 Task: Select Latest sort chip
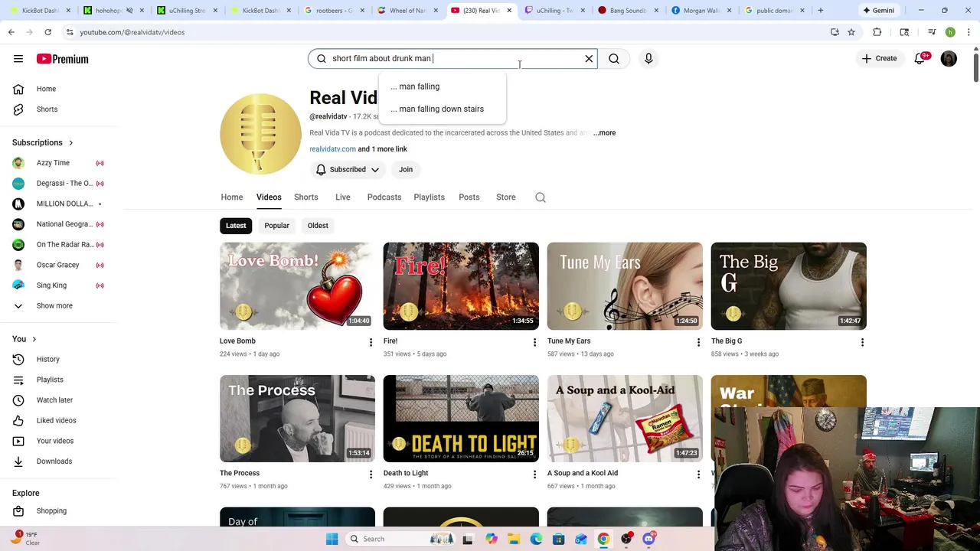coord(236,226)
